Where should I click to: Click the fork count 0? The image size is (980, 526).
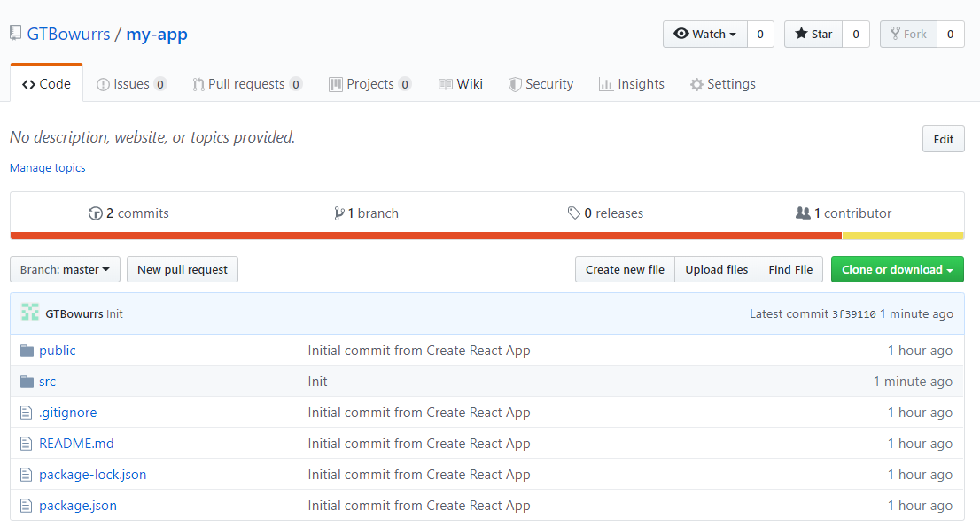click(x=951, y=34)
